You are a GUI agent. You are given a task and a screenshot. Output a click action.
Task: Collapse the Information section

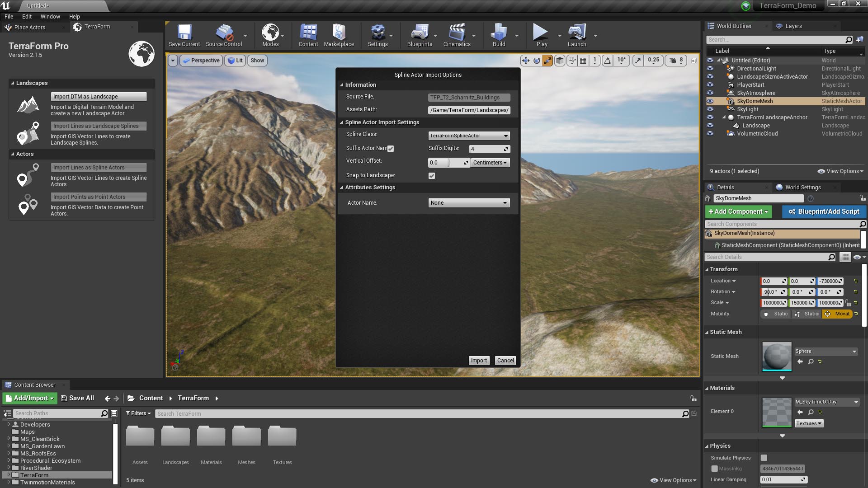click(x=342, y=85)
